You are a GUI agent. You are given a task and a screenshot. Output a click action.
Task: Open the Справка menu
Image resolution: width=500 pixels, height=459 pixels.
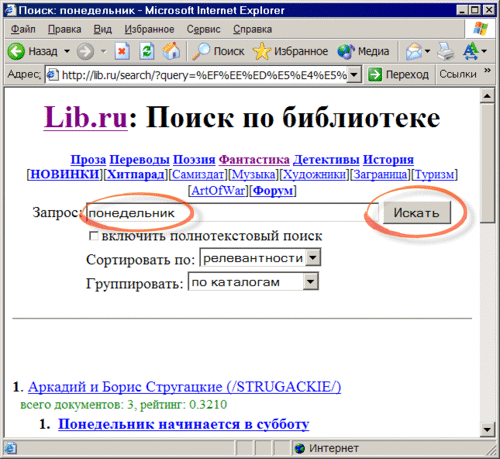click(252, 29)
